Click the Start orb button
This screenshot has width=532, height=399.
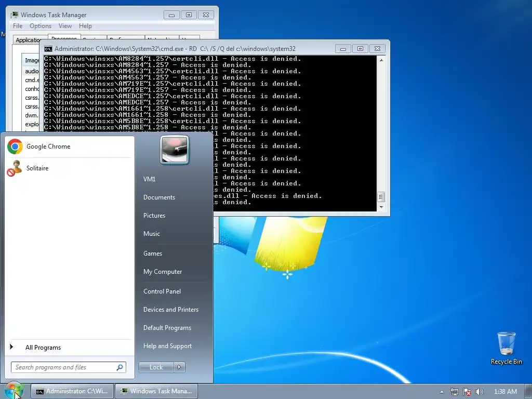[x=14, y=390]
